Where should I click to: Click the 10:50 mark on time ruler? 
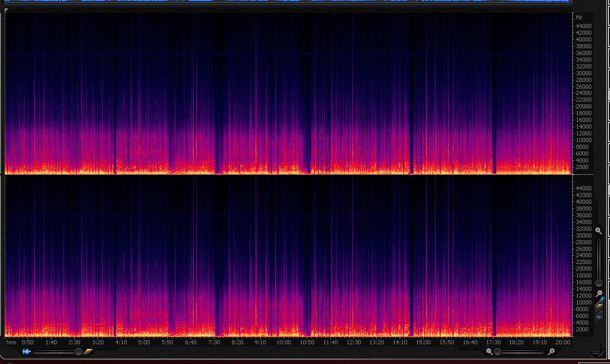[x=307, y=342]
